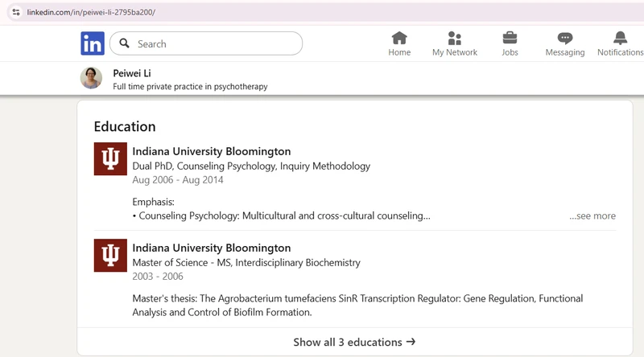
Task: Click the Indiana University logo for the MS entry
Action: click(110, 255)
